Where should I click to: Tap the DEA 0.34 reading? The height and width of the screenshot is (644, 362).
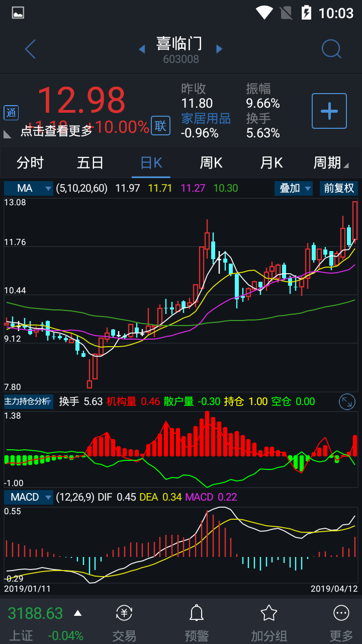click(x=160, y=497)
